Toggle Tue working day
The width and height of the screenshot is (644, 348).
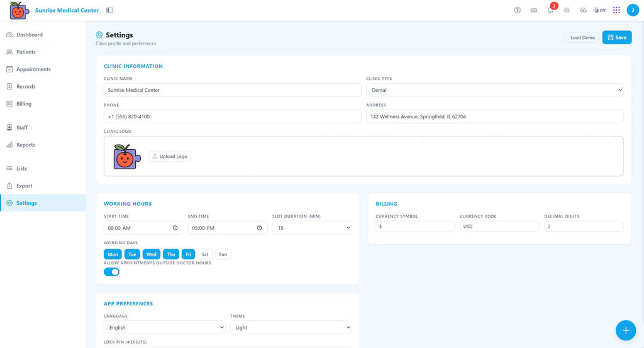coord(132,254)
